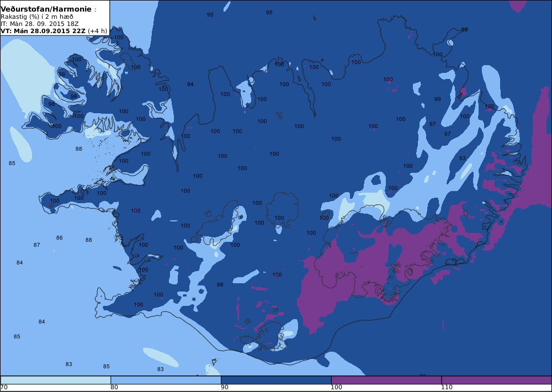Click the 'Rakastig (%) í 2 m hæð' label
552x392 pixels.
(x=37, y=17)
